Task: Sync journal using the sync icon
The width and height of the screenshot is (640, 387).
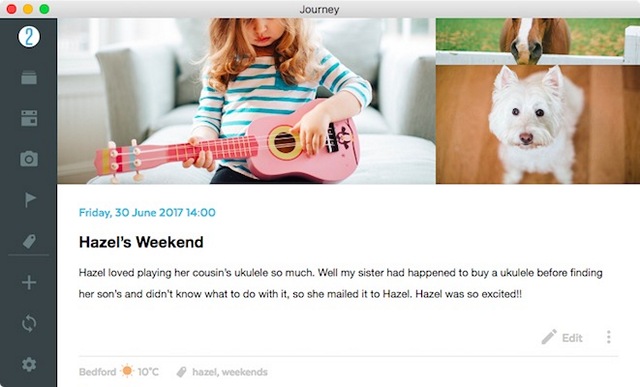Action: tap(29, 323)
